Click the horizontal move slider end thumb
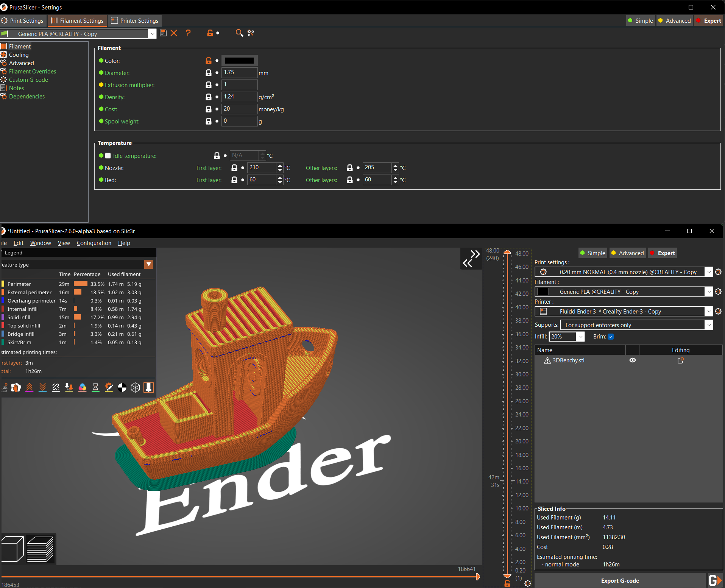The image size is (725, 588). [x=478, y=577]
